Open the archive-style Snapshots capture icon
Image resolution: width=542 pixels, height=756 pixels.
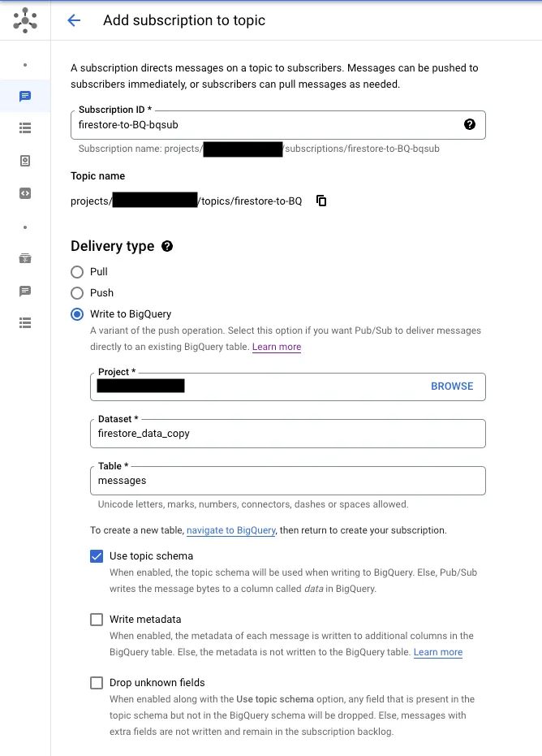[x=25, y=258]
